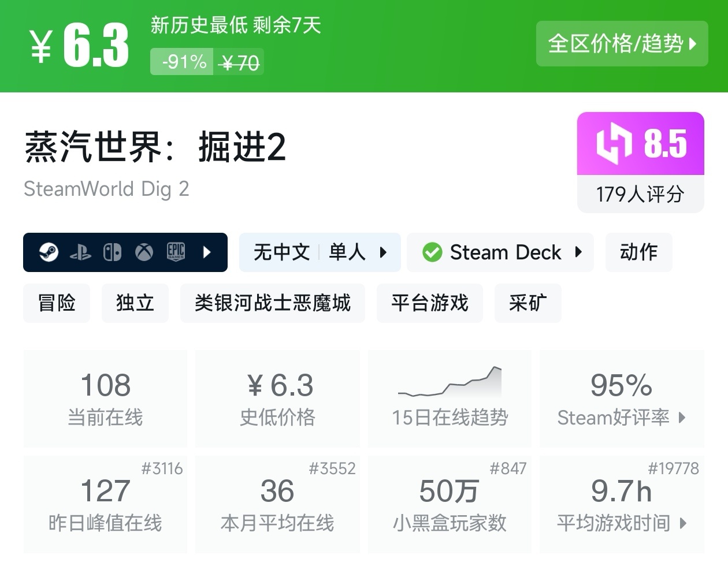Expand the full platform list arrow
This screenshot has width=728, height=566.
pos(207,252)
